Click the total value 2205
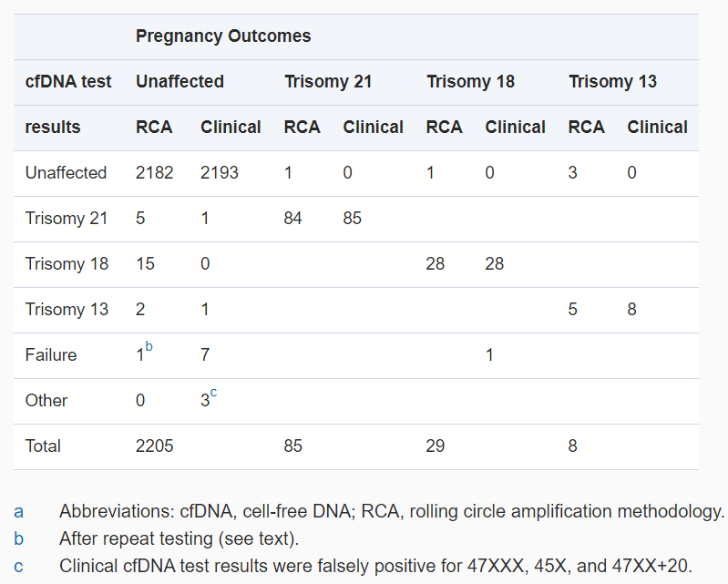The width and height of the screenshot is (728, 584). click(154, 446)
